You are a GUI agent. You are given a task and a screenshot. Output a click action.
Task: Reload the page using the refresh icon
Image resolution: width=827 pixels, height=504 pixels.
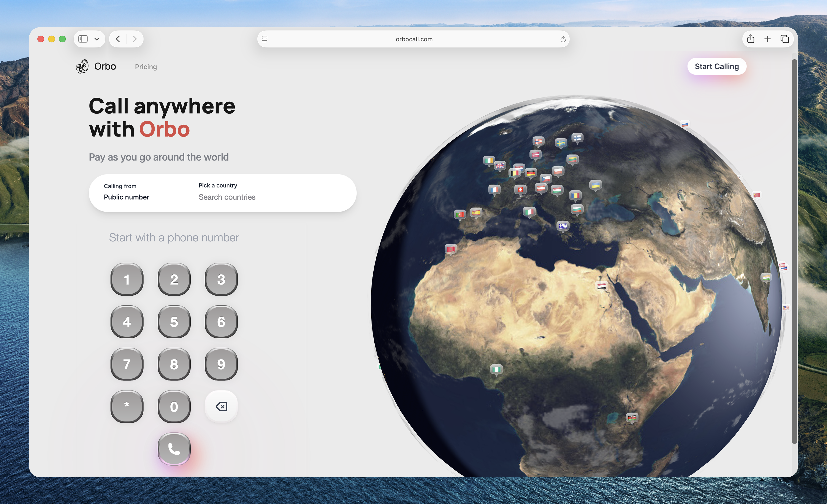coord(563,39)
